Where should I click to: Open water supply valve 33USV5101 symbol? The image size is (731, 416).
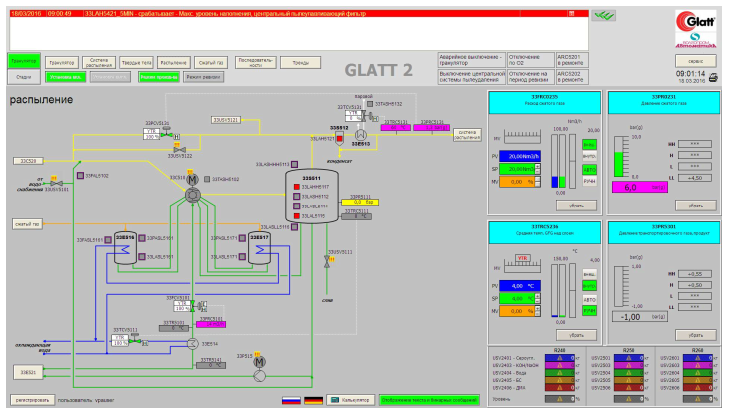[56, 184]
